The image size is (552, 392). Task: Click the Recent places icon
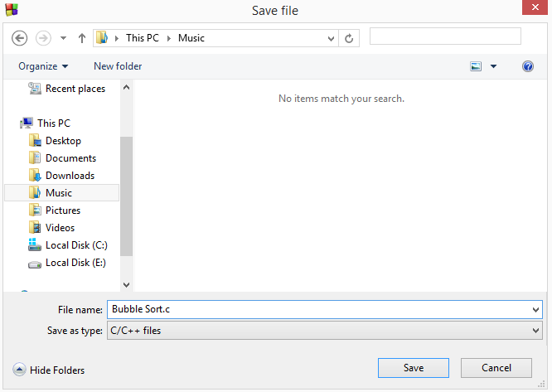pyautogui.click(x=35, y=89)
